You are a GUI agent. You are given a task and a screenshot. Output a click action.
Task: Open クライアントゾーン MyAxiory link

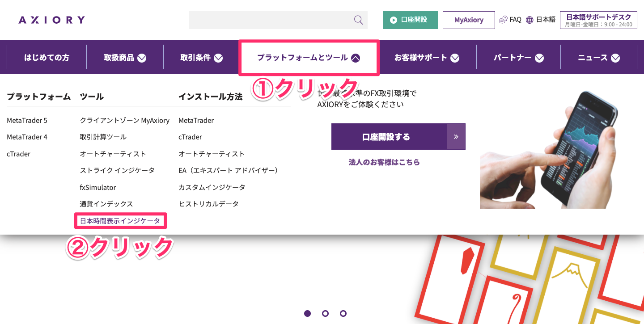pyautogui.click(x=125, y=120)
